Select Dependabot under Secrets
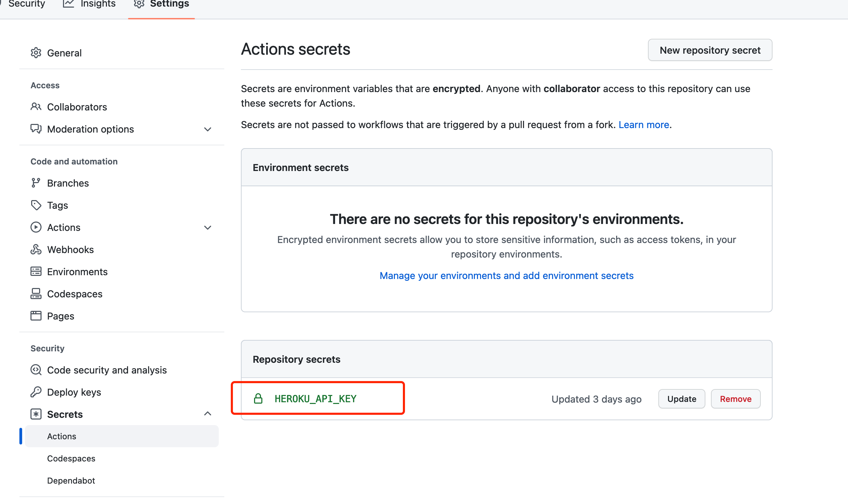The height and width of the screenshot is (504, 848). tap(71, 480)
